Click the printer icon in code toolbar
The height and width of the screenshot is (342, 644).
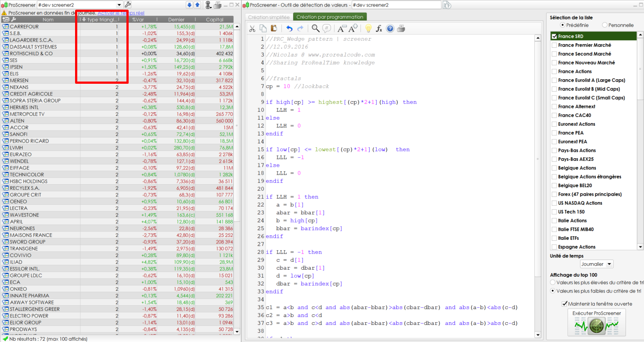point(401,28)
